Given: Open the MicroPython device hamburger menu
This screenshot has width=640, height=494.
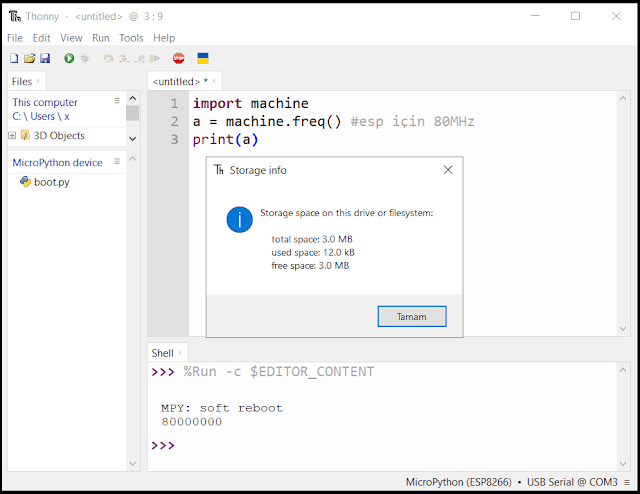Looking at the screenshot, I should click(x=117, y=161).
